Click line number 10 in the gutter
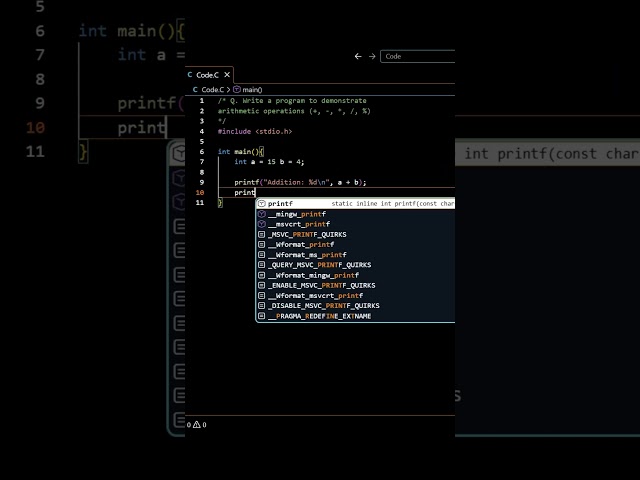The image size is (640, 480). click(200, 192)
